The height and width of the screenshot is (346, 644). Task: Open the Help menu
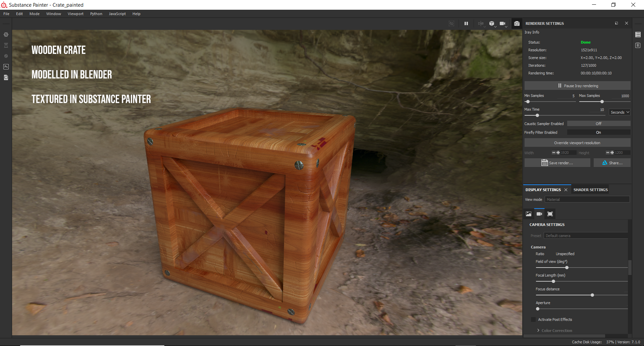point(137,14)
